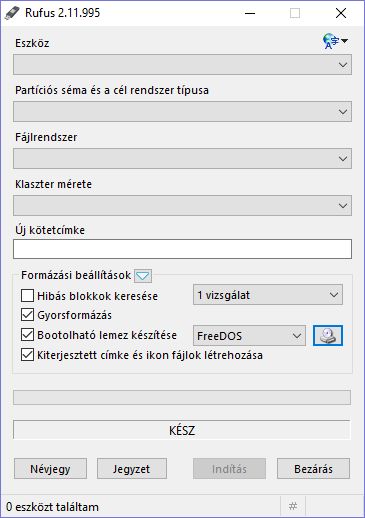Expand the Partíciós séma dropdown
Image resolution: width=365 pixels, height=518 pixels.
[182, 112]
